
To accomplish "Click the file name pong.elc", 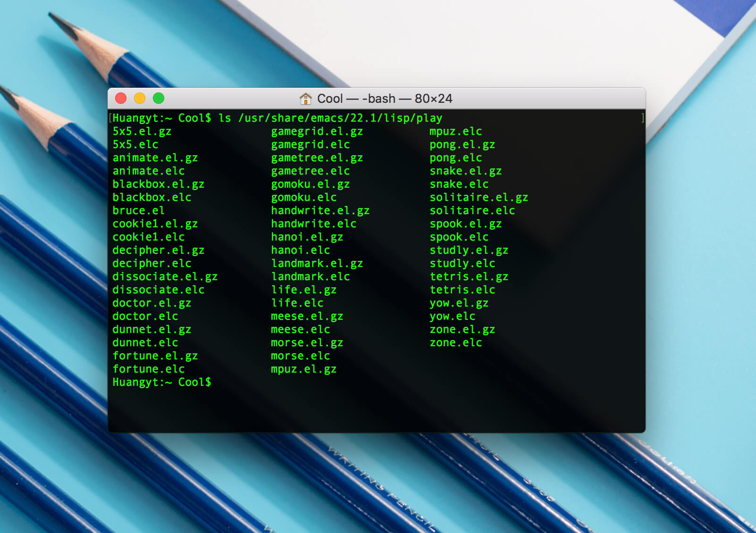I will tap(456, 158).
